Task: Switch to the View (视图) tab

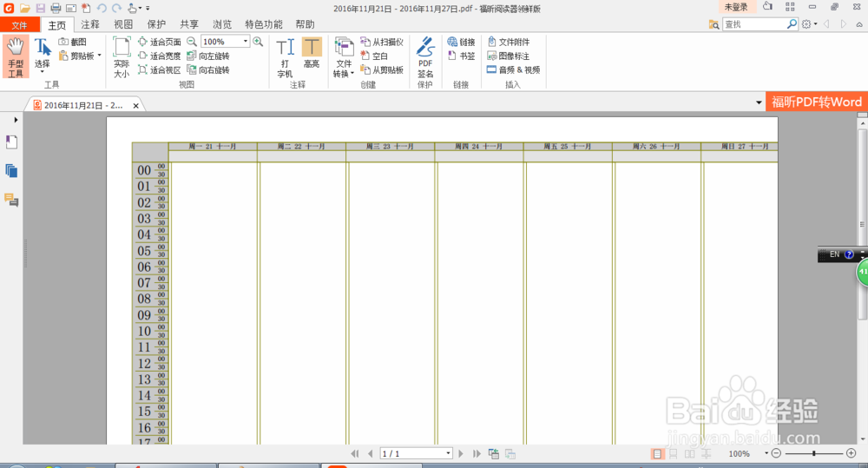Action: pyautogui.click(x=123, y=24)
